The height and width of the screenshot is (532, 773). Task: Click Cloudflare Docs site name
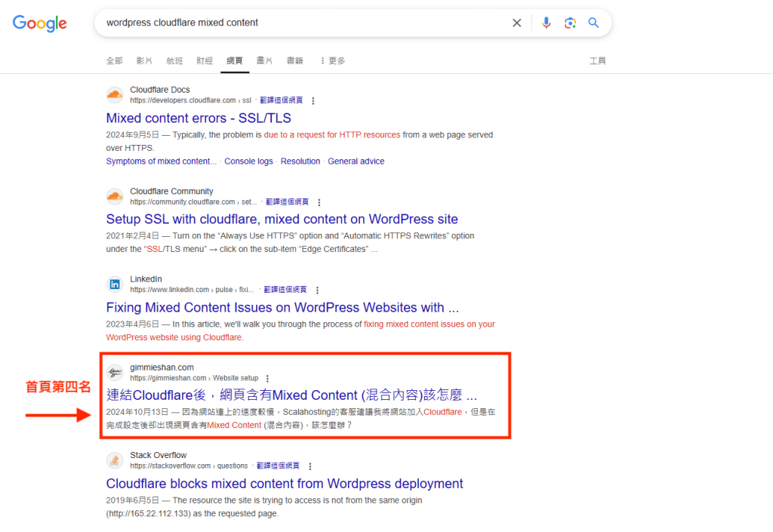coord(160,90)
